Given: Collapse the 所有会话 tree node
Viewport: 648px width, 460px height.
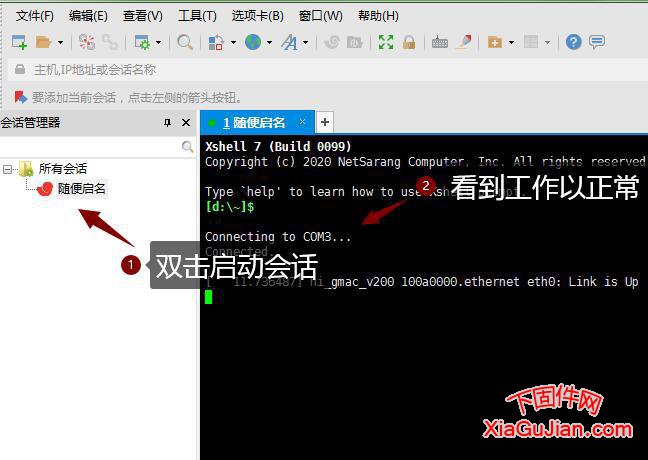Looking at the screenshot, I should click(x=7, y=169).
